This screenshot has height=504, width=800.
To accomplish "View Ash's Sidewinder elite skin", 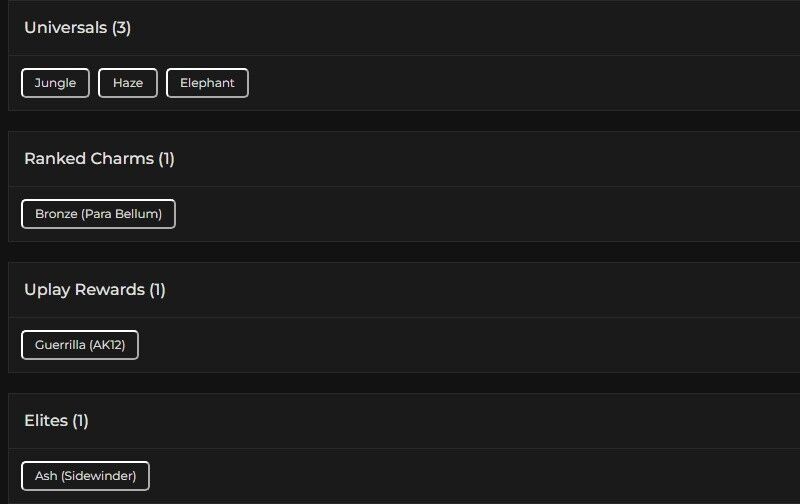I will click(85, 476).
